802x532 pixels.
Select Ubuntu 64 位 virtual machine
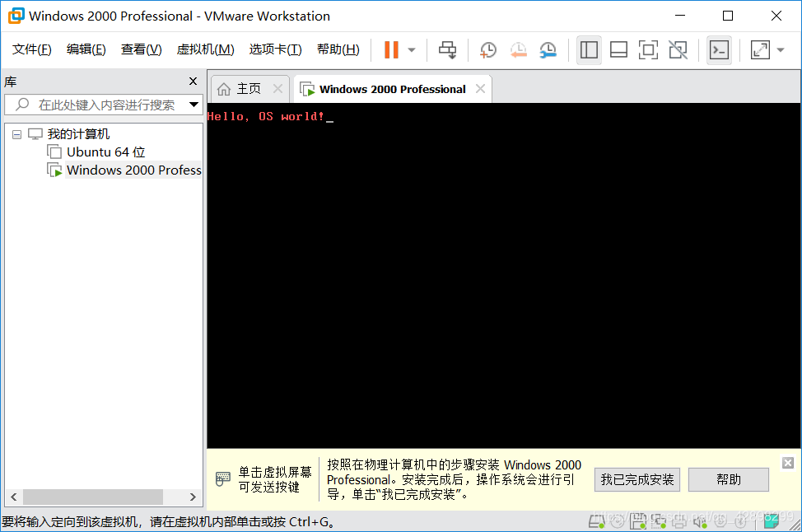click(x=105, y=152)
